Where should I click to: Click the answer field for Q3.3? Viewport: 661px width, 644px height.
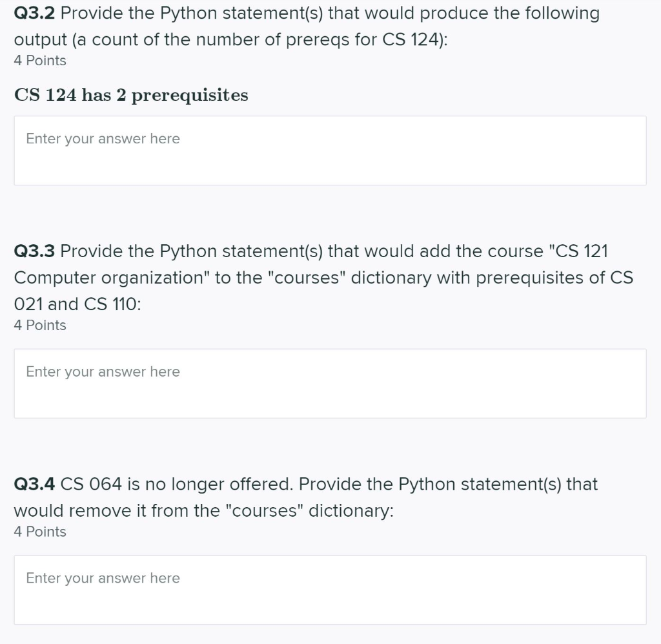329,383
